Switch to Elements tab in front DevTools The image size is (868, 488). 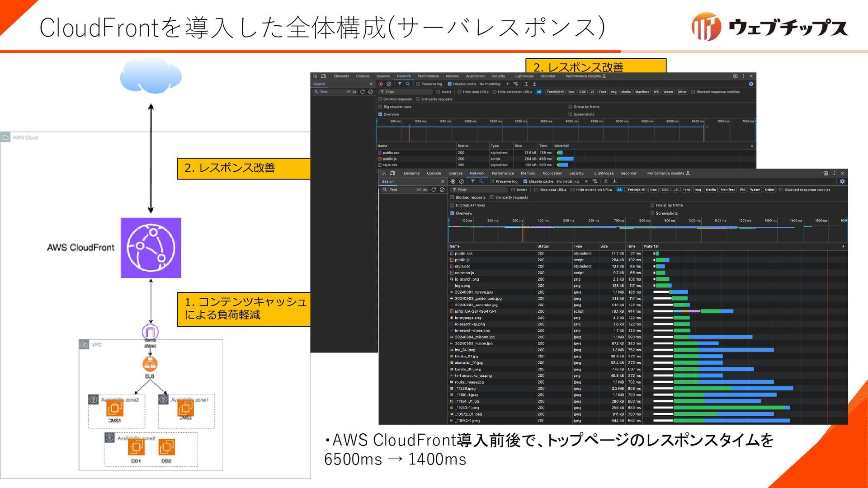411,174
